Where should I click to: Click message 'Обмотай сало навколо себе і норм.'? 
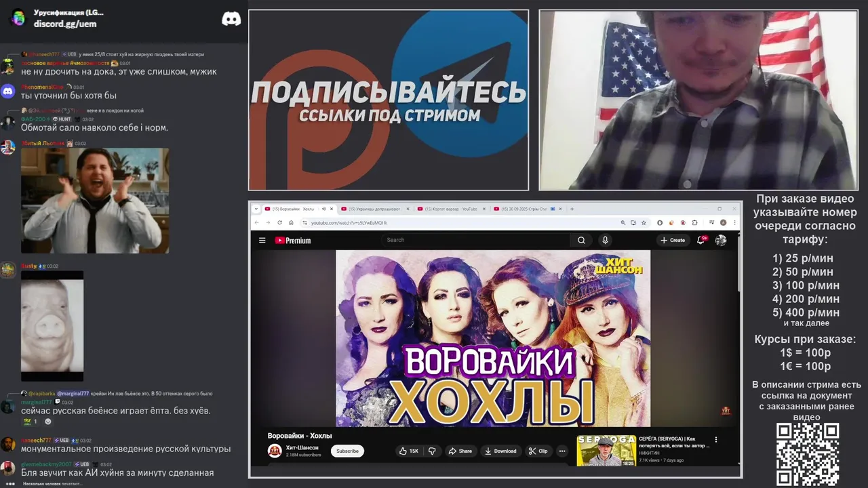tap(94, 127)
